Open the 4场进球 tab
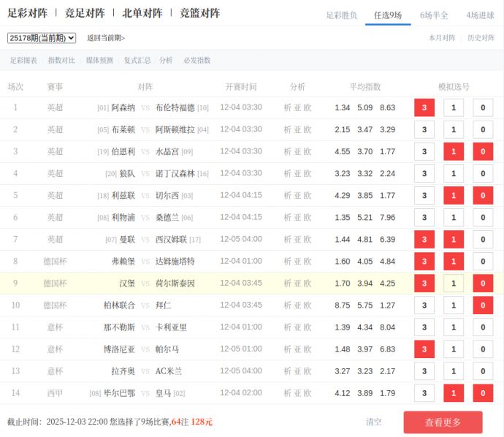The height and width of the screenshot is (437, 504). pyautogui.click(x=480, y=15)
